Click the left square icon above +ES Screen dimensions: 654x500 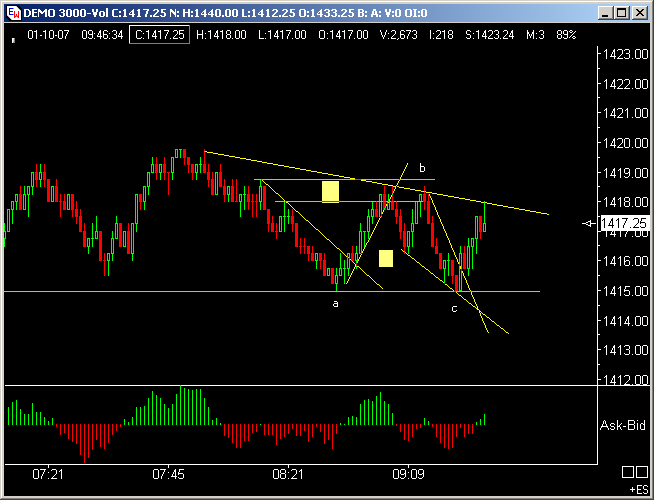(628, 472)
